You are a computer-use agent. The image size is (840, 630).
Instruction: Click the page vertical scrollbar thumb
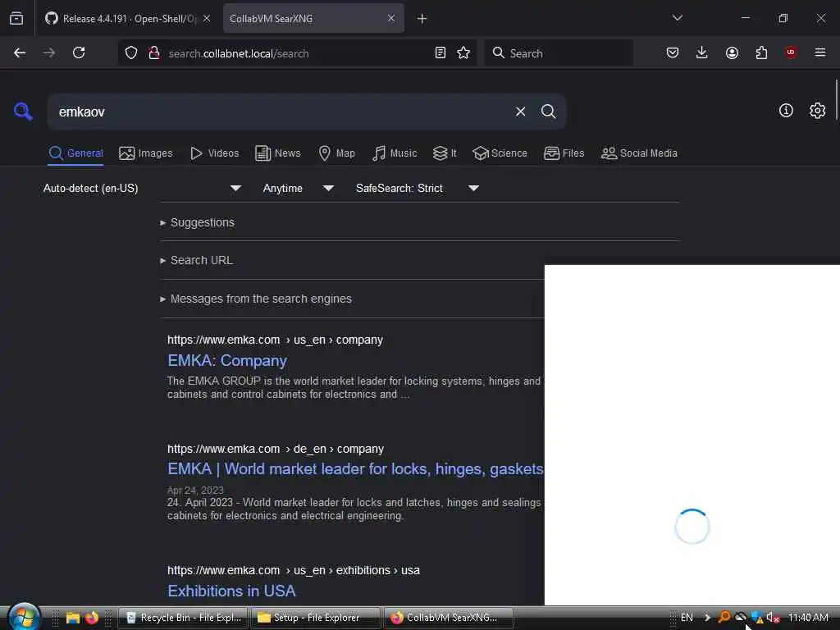pos(836,99)
